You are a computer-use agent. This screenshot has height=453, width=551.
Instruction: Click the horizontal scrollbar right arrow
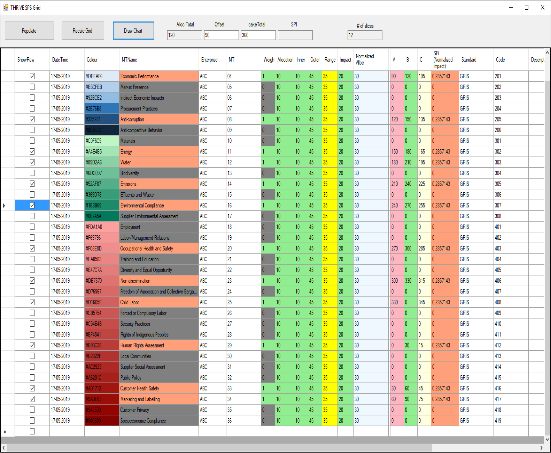pyautogui.click(x=541, y=447)
